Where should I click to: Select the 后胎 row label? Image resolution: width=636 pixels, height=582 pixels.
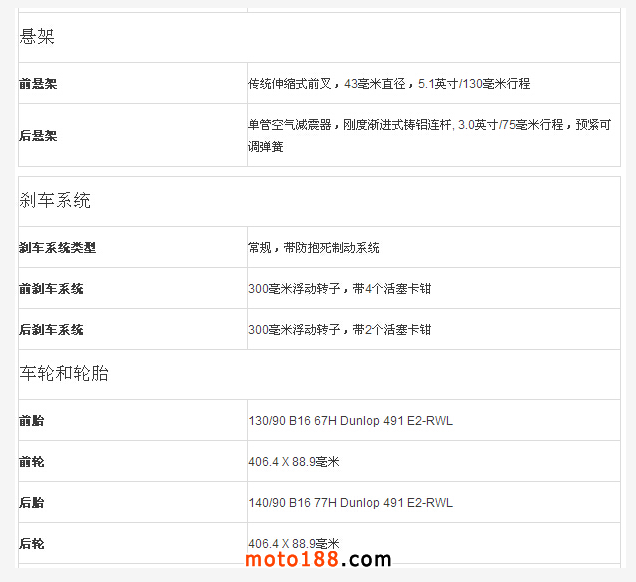click(x=32, y=503)
